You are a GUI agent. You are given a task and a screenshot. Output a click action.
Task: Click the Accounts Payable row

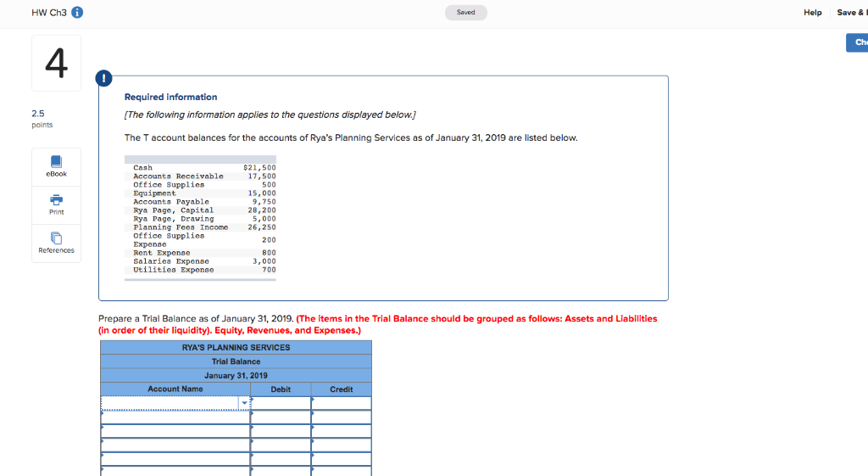coord(200,202)
